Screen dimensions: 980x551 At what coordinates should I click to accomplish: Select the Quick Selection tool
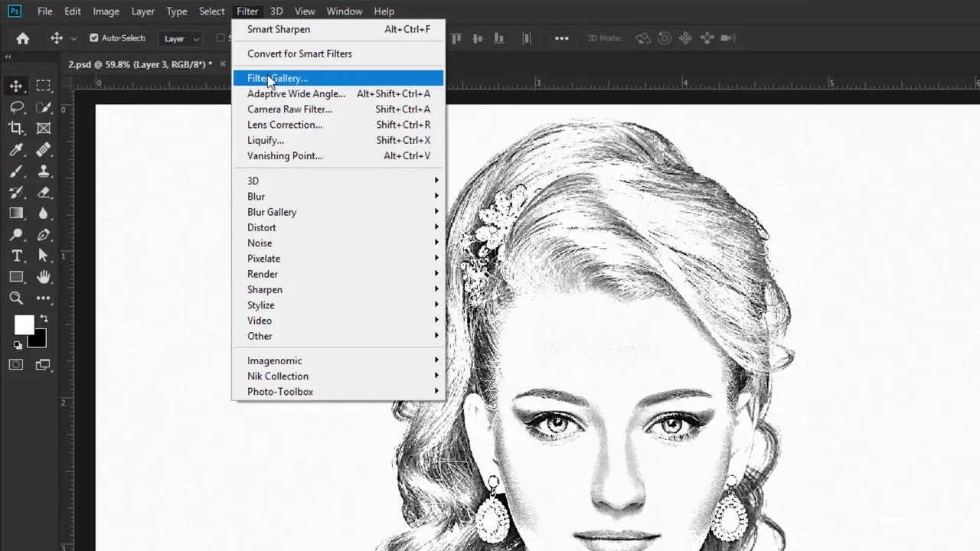(44, 107)
